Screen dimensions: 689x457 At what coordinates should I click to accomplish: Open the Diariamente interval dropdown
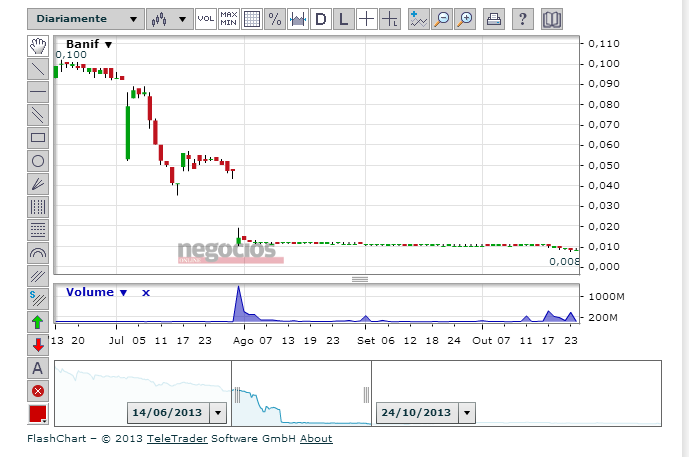(x=86, y=19)
